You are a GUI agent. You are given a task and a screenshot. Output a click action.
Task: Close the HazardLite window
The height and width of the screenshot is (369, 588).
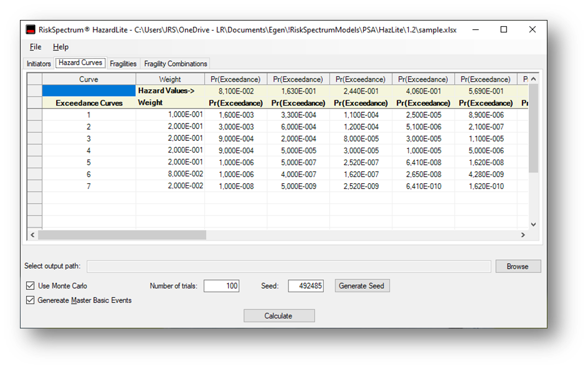point(533,30)
